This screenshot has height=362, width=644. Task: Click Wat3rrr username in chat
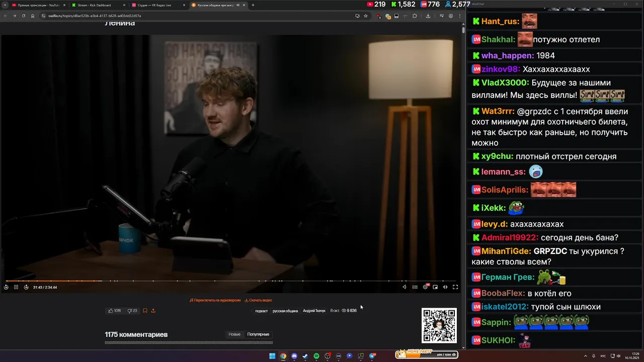pos(498,111)
